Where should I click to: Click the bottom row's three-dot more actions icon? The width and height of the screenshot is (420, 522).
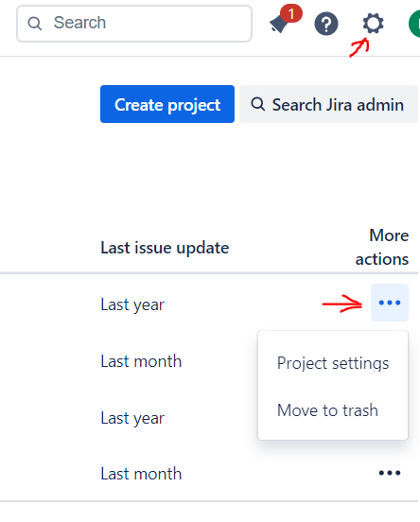pyautogui.click(x=390, y=473)
